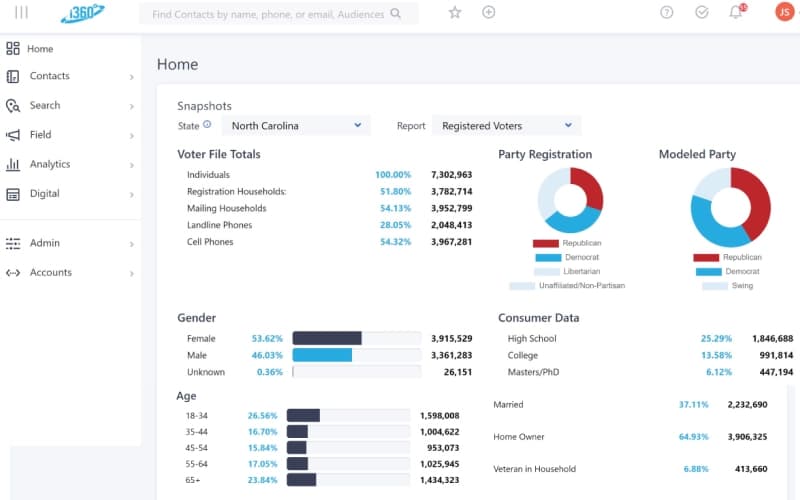This screenshot has width=800, height=500.
Task: Expand the Analytics sidebar section
Action: (x=70, y=164)
